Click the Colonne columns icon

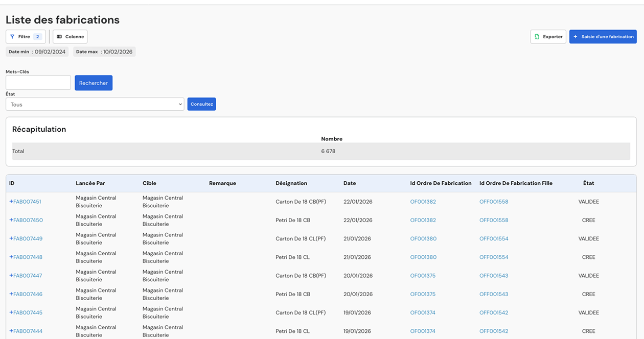[x=59, y=37]
